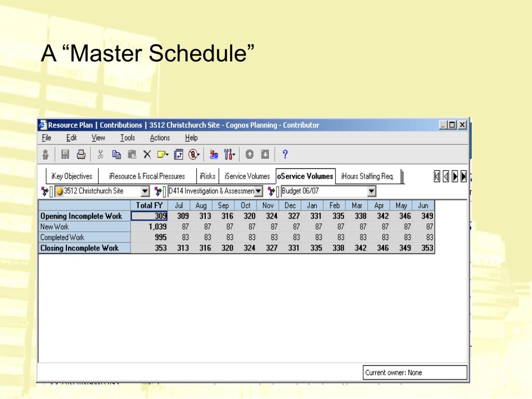The image size is (532, 399).
Task: Switch to the iKey Objectives tab
Action: click(72, 177)
